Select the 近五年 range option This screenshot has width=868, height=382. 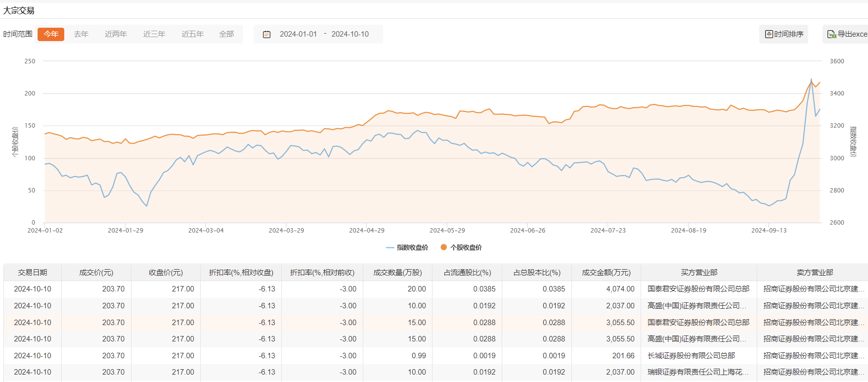click(192, 34)
